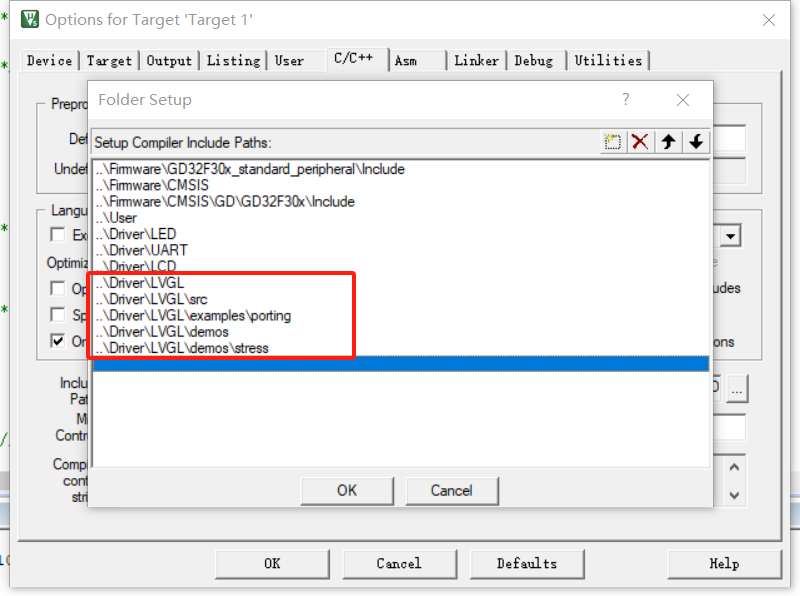800x596 pixels.
Task: Close the Options for Target window
Action: coord(768,20)
